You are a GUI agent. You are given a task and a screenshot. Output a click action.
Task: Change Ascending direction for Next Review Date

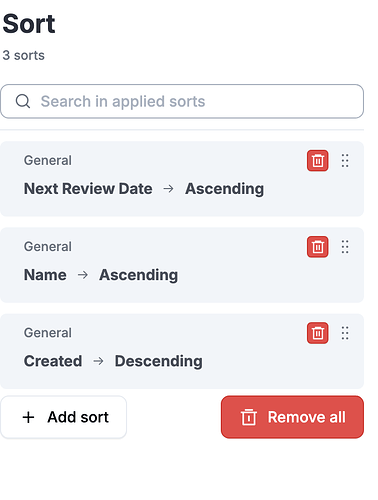point(225,189)
